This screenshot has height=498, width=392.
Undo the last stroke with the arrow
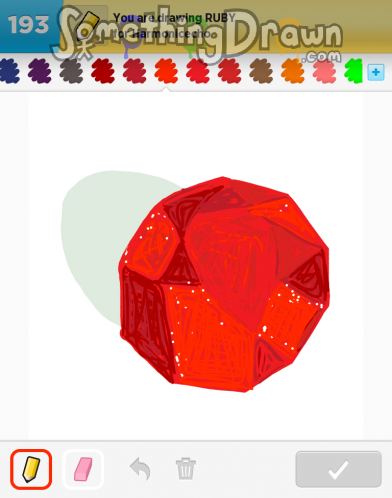tap(140, 469)
